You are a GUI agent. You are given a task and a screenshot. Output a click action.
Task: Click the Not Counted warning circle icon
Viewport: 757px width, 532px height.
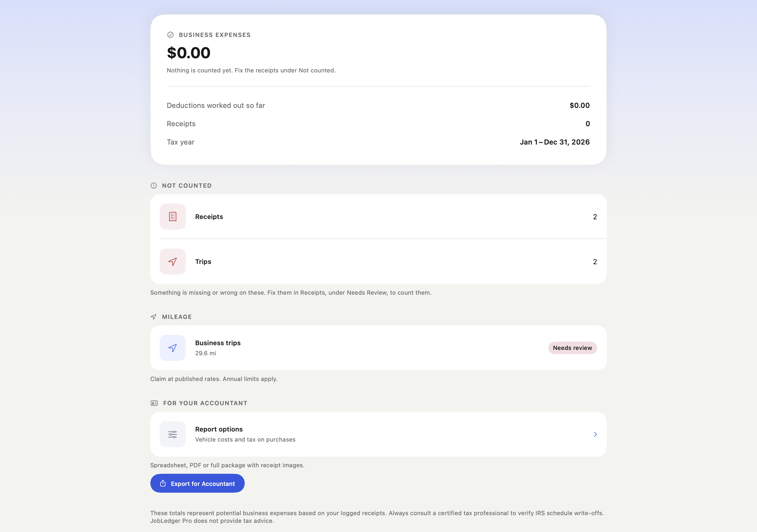click(154, 186)
